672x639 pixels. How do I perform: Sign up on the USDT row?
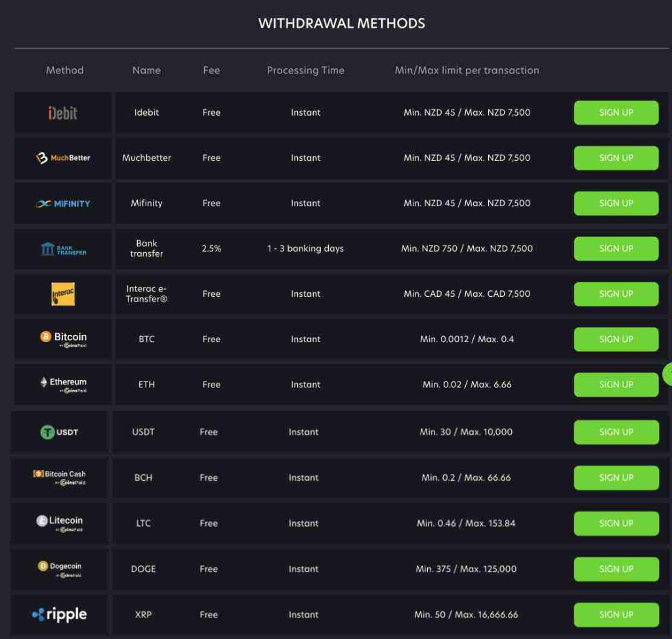click(616, 431)
